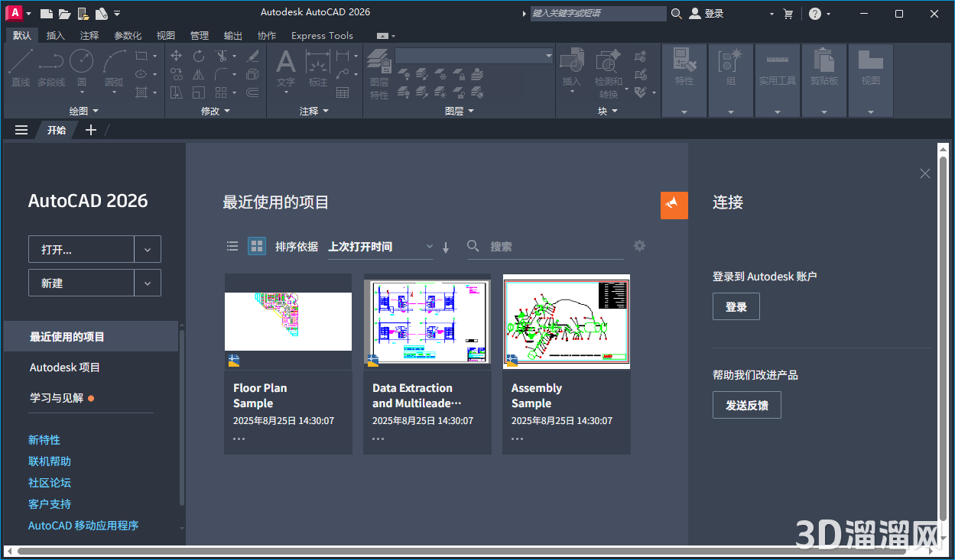The width and height of the screenshot is (955, 560).
Task: Click the 发送反馈 button
Action: (746, 405)
